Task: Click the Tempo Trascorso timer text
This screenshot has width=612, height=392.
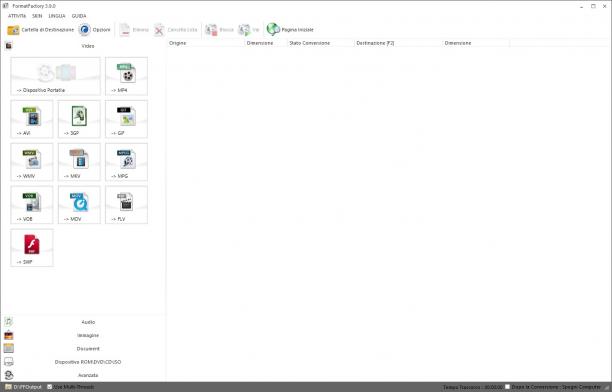Action: click(473, 387)
